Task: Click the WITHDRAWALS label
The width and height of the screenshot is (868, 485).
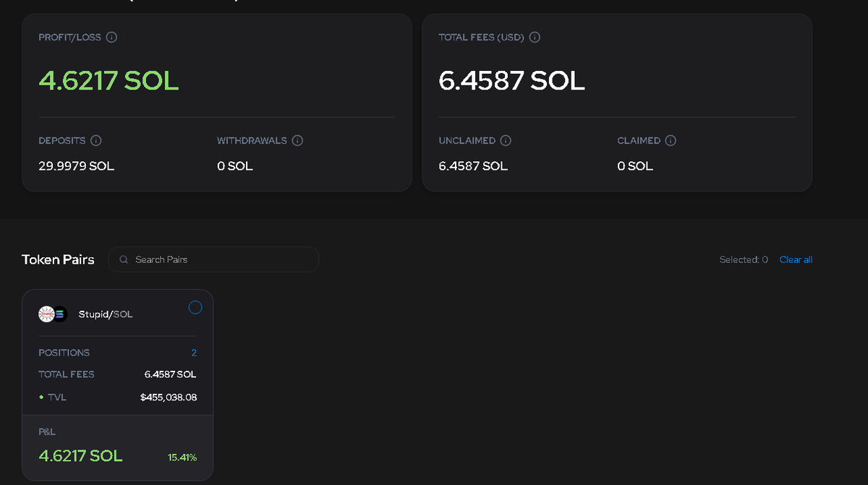Action: (252, 140)
